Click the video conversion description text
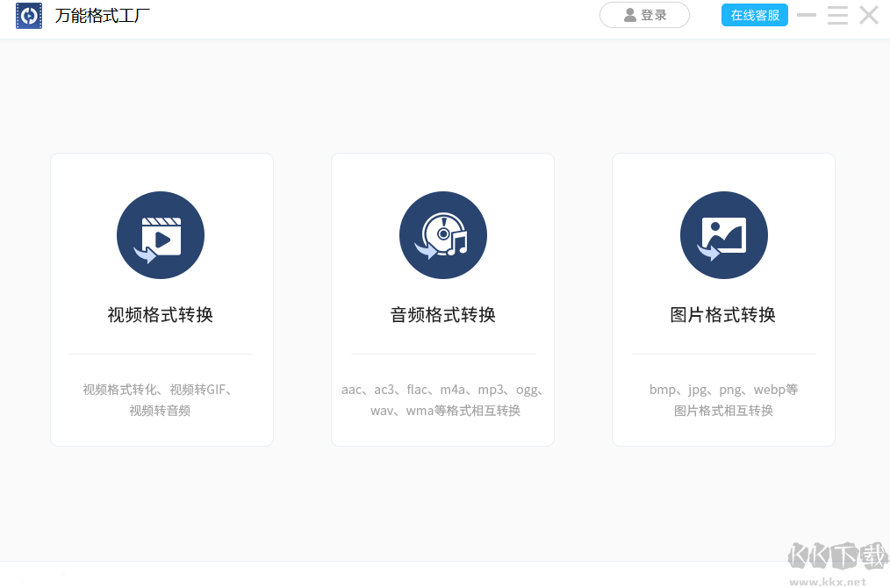This screenshot has height=588, width=890. click(161, 399)
